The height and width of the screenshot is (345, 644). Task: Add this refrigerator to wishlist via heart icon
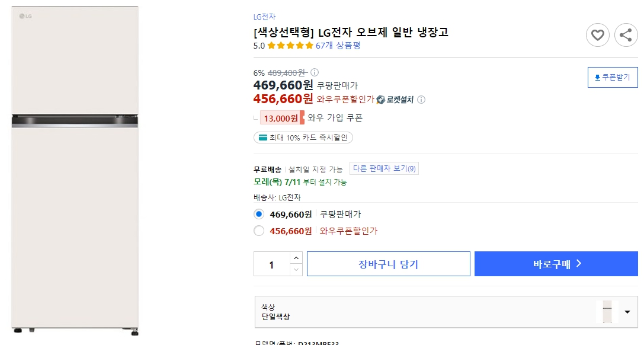[x=597, y=35]
